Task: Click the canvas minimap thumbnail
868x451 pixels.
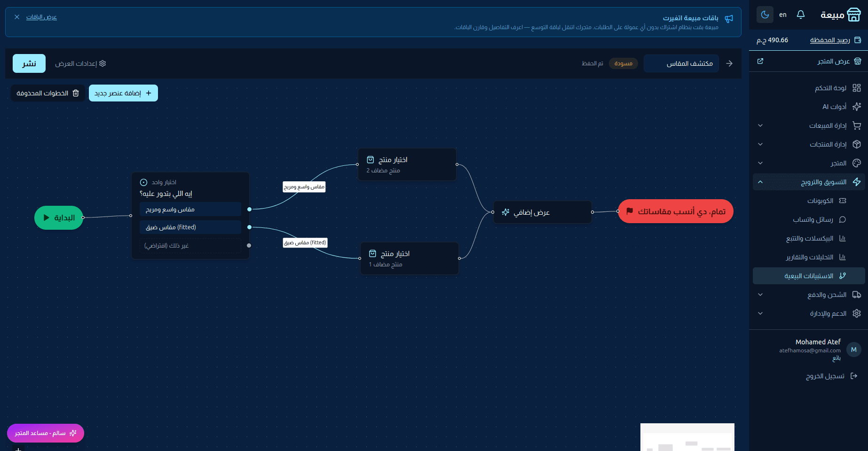Action: tap(687, 437)
